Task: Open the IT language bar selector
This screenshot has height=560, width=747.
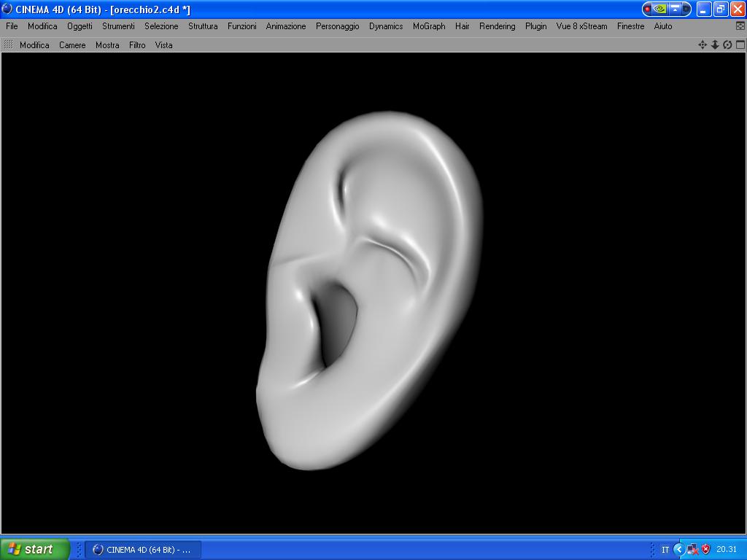Action: click(x=665, y=550)
